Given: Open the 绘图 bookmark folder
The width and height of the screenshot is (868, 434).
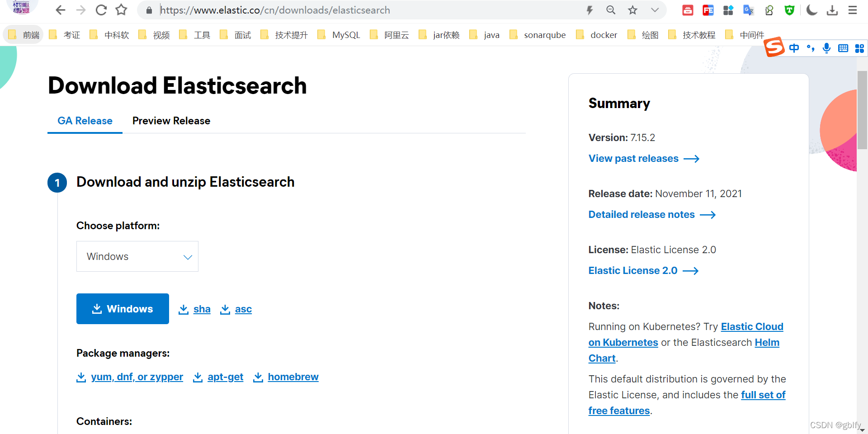Looking at the screenshot, I should tap(643, 35).
